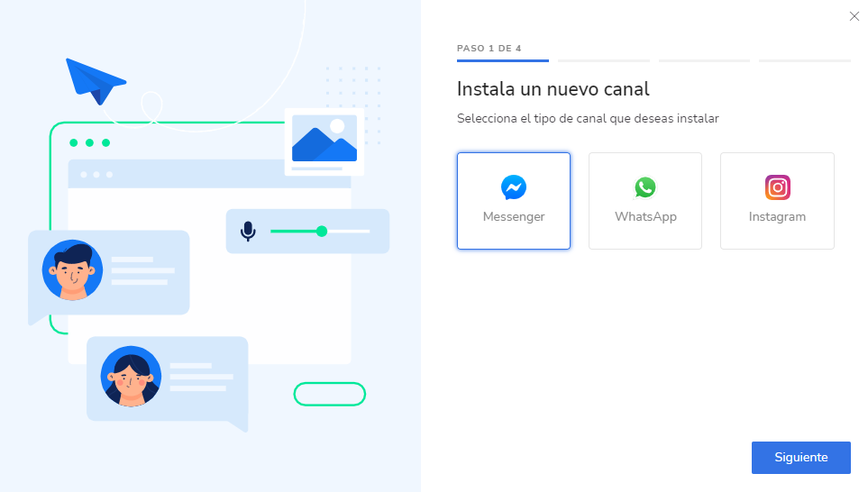
Task: Pick the Instagram channel card
Action: tap(777, 201)
